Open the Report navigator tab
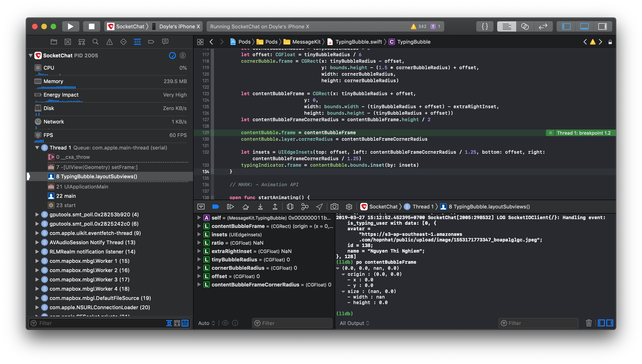 (165, 42)
